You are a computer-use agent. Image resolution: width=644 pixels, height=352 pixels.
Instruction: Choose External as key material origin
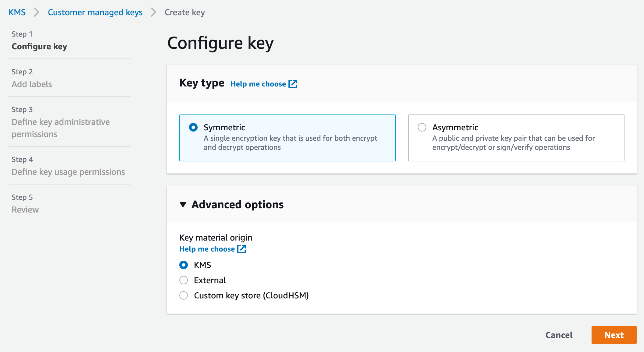(x=184, y=280)
